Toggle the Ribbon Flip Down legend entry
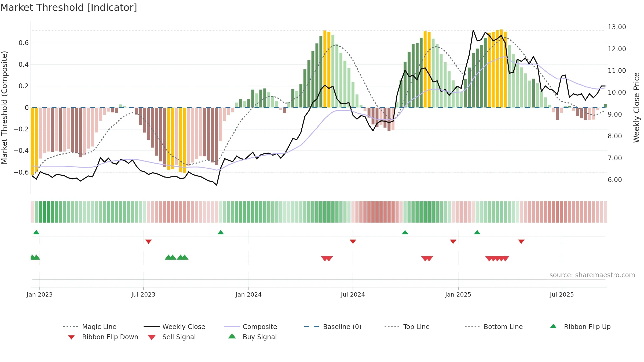This screenshot has width=644, height=362. point(103,337)
